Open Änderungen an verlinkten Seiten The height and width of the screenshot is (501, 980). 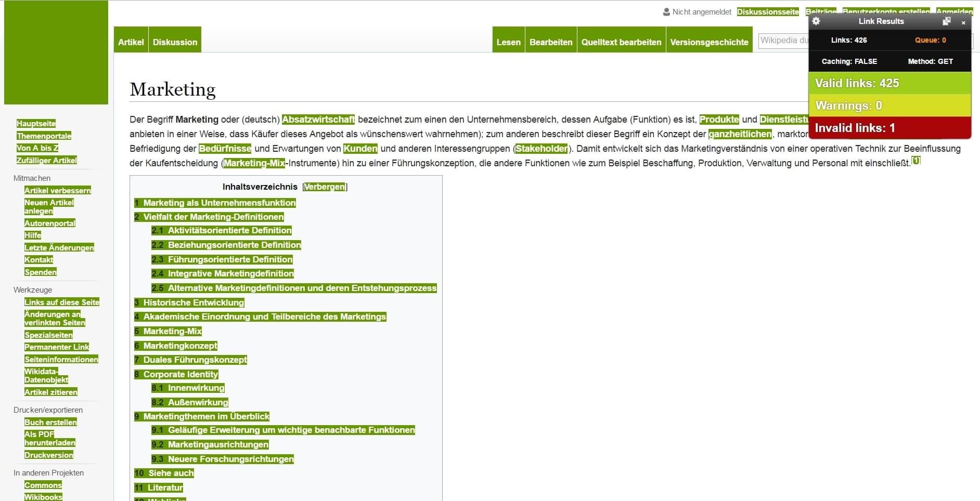pyautogui.click(x=55, y=319)
